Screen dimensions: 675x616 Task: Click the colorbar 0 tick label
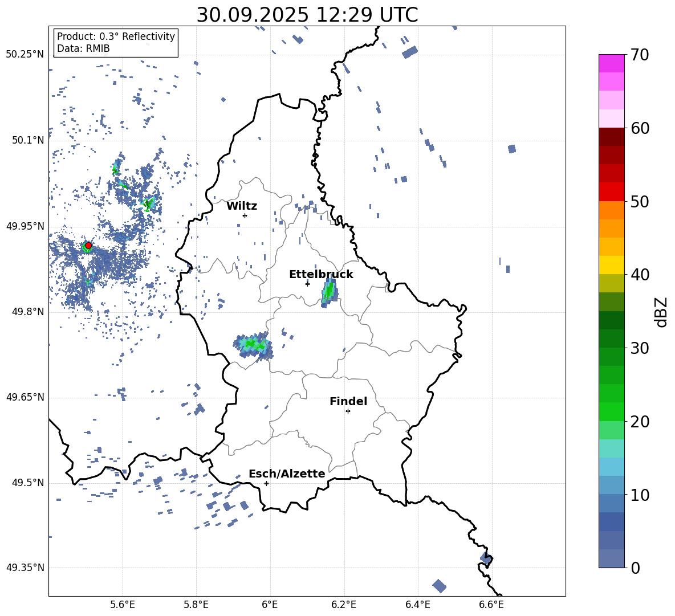pos(635,568)
